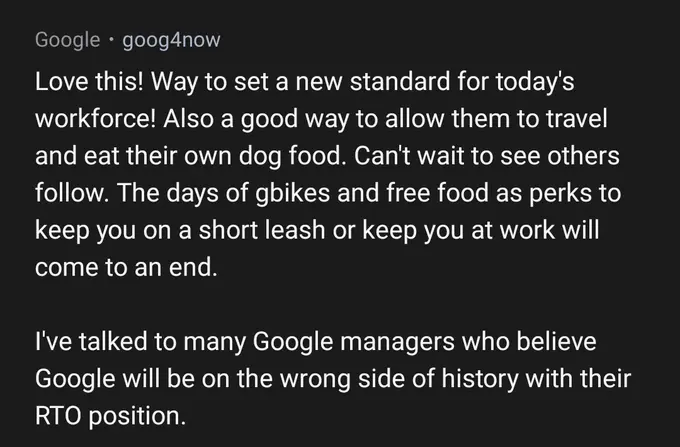Click the word 'travel' in the comment
The height and width of the screenshot is (447, 680).
point(577,119)
